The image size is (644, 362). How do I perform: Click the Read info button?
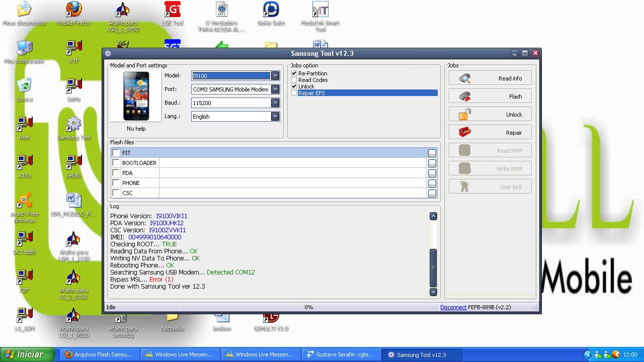click(490, 78)
